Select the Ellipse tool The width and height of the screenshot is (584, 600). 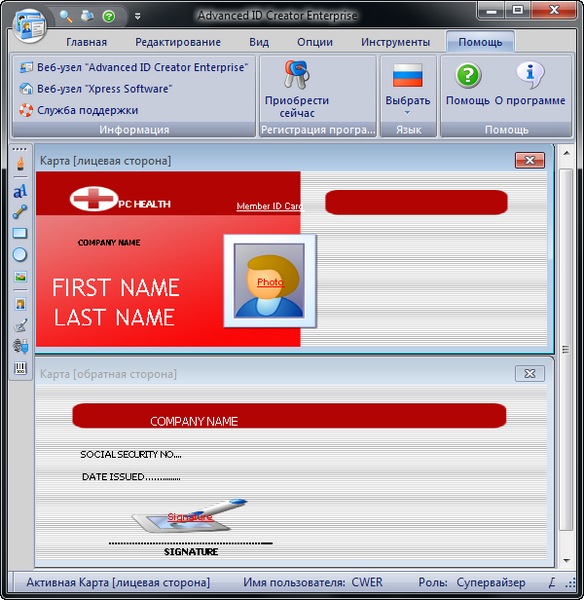click(x=20, y=254)
